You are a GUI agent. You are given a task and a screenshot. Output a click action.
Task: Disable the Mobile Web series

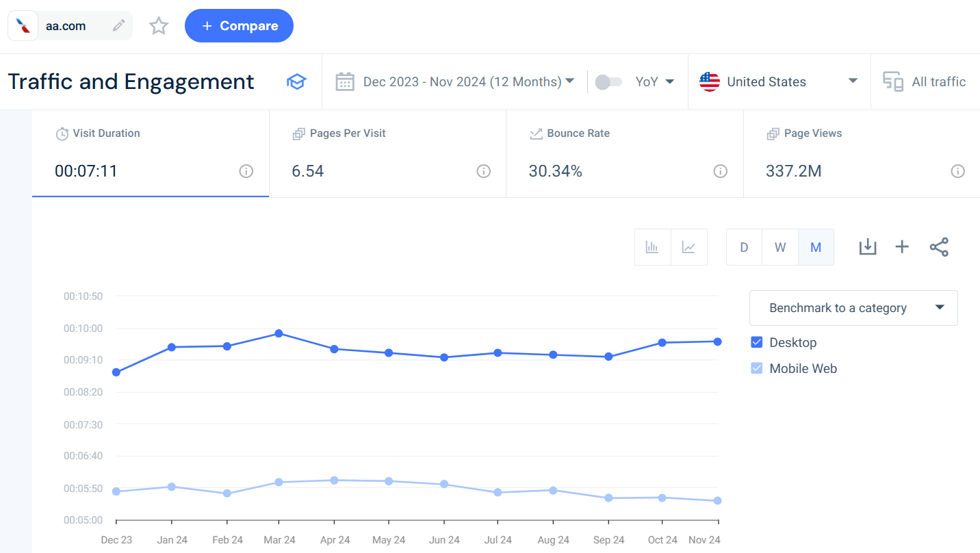756,368
